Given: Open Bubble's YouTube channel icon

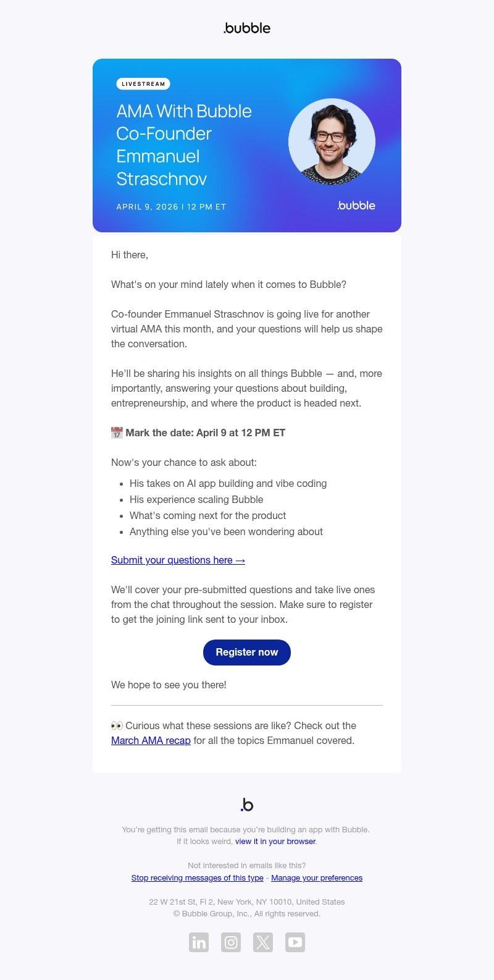Looking at the screenshot, I should tap(295, 942).
